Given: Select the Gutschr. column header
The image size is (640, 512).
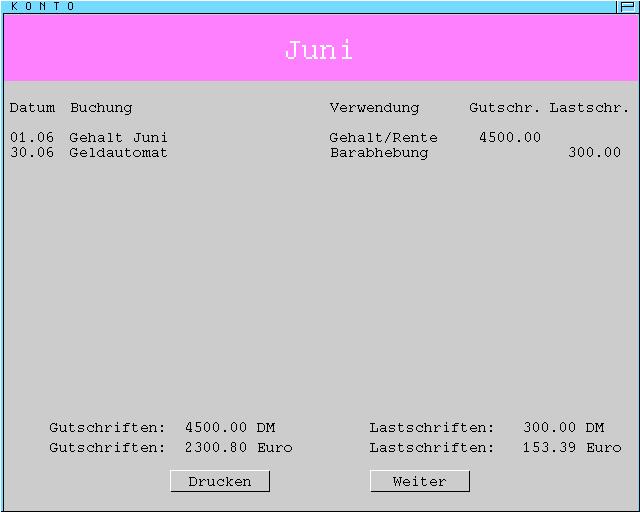Looking at the screenshot, I should (x=504, y=108).
